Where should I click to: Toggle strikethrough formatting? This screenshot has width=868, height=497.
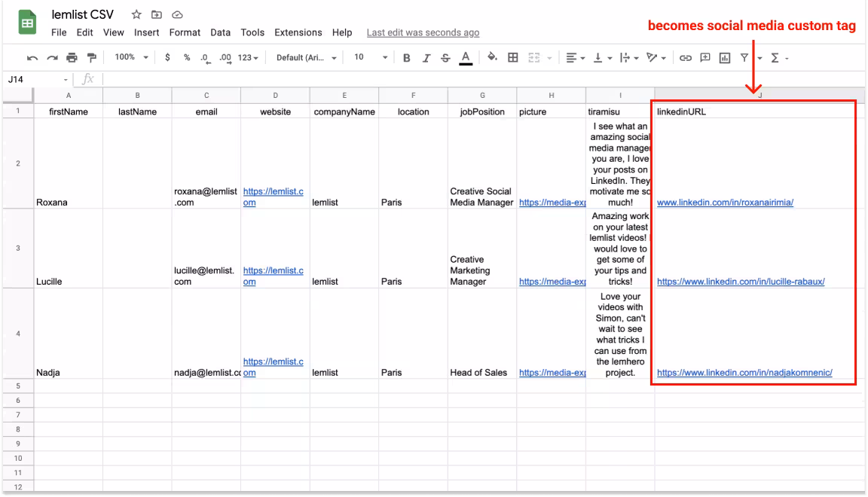pos(445,58)
